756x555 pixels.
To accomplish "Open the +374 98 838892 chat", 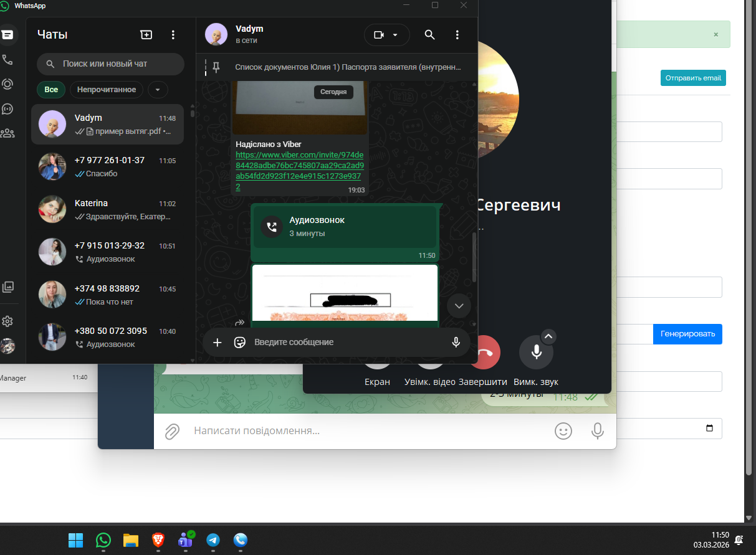I will click(107, 295).
